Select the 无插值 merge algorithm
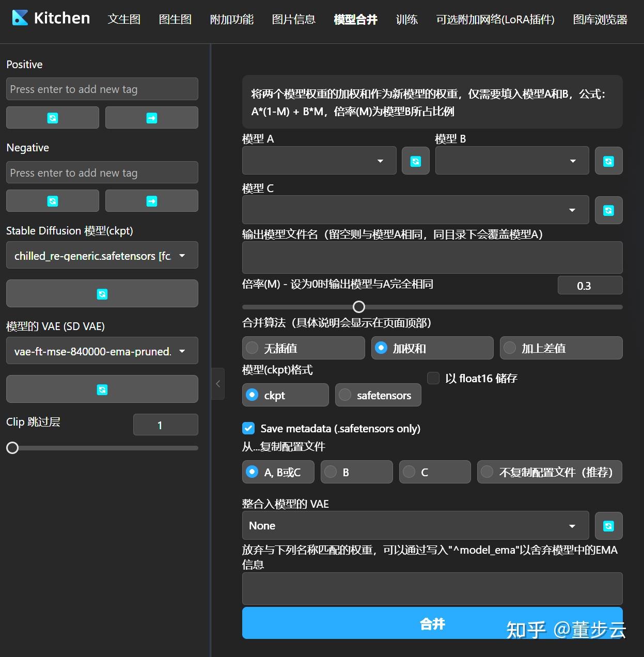This screenshot has width=644, height=657. (303, 348)
